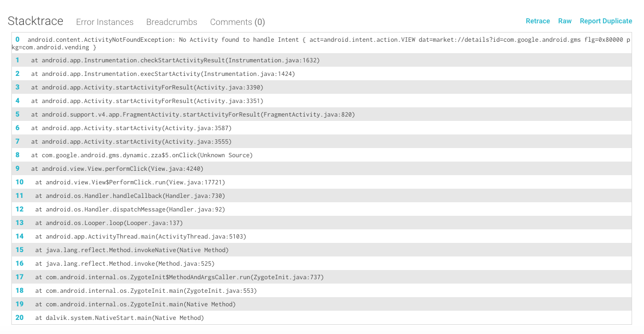This screenshot has height=334, width=644.
Task: Select frame 13 Looper.loop line
Action: (x=109, y=223)
